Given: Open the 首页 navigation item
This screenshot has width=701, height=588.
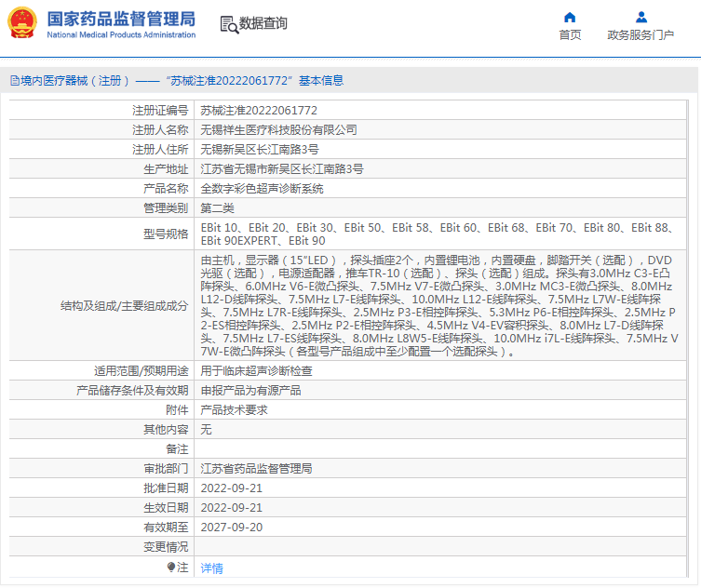Looking at the screenshot, I should (570, 35).
